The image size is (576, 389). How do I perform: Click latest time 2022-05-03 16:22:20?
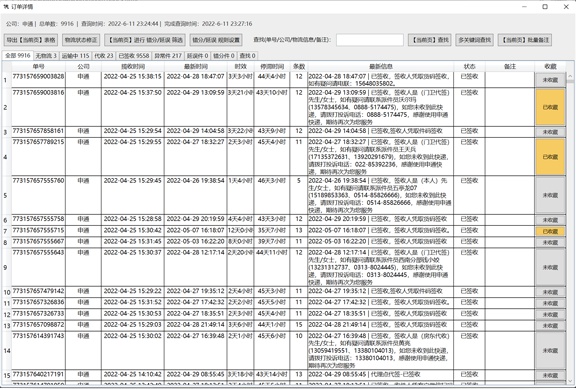point(195,241)
